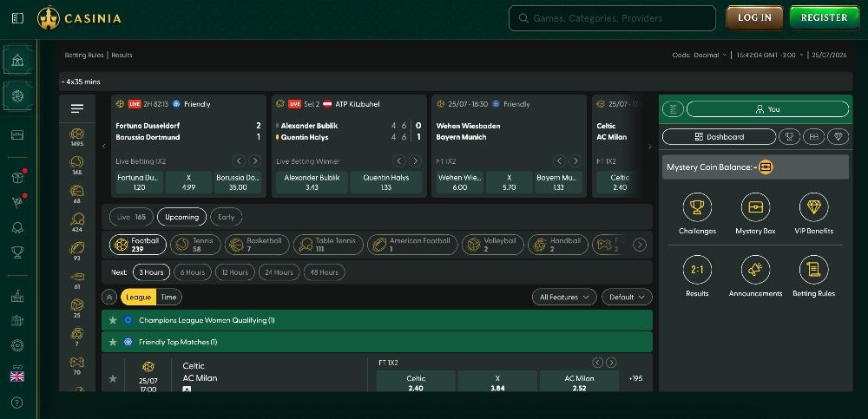Screen dimensions: 868x419
Task: Open the Casinia logo home link
Action: click(79, 18)
